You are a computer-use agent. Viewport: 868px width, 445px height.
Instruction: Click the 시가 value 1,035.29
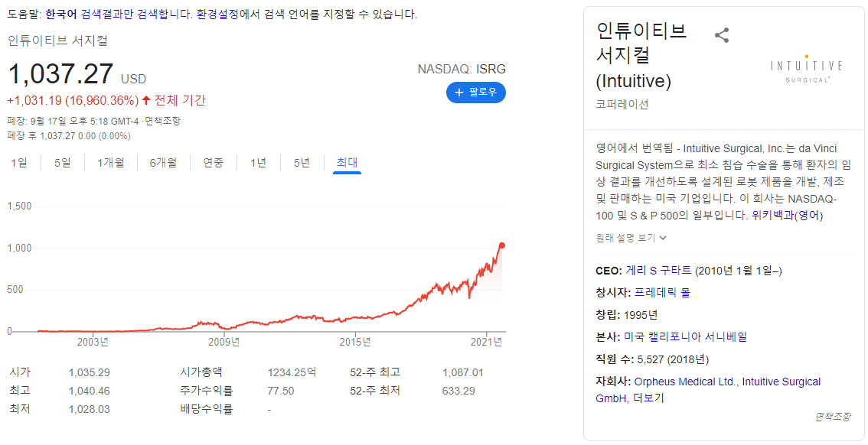tap(89, 372)
